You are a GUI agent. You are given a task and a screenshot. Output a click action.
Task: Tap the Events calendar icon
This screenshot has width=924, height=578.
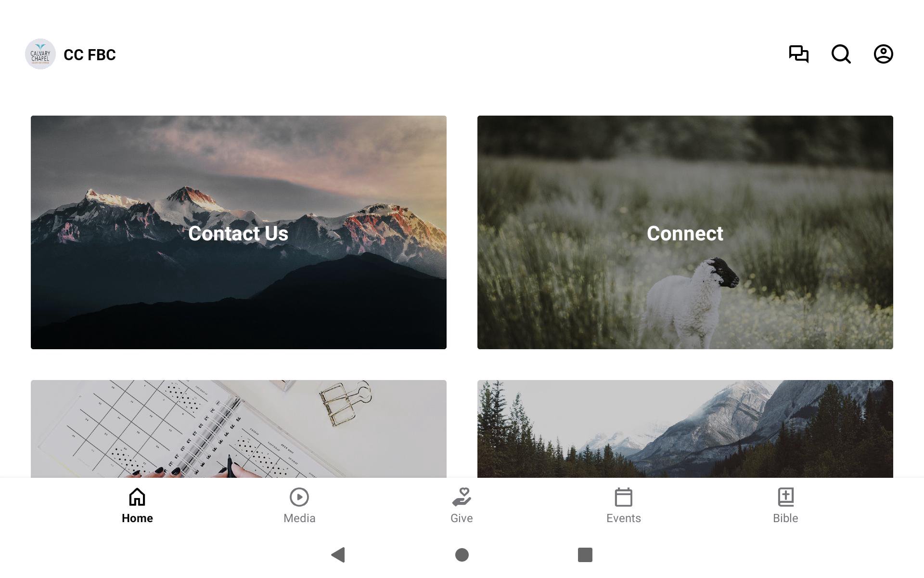point(623,497)
